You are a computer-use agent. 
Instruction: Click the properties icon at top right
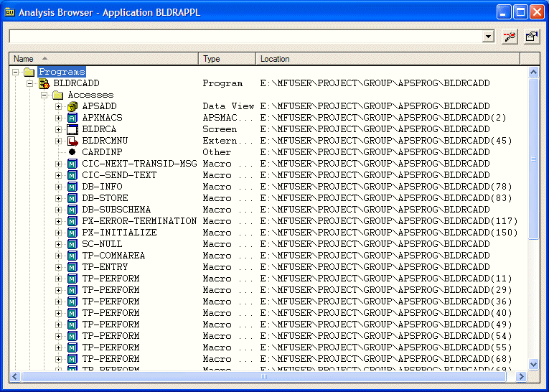pos(532,37)
